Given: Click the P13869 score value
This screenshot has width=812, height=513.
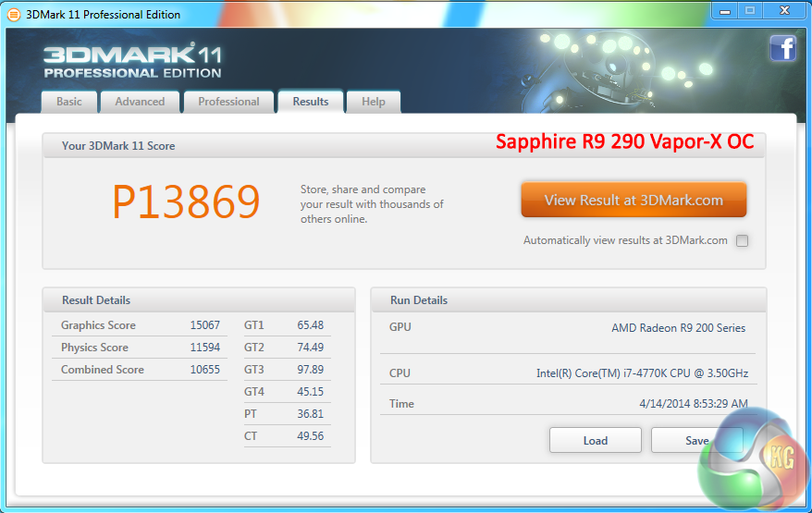Looking at the screenshot, I should (x=186, y=202).
